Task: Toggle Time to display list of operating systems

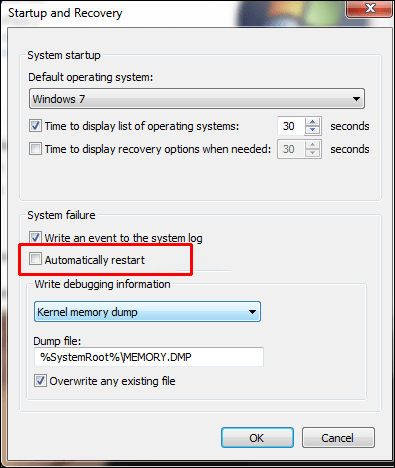Action: pyautogui.click(x=35, y=126)
